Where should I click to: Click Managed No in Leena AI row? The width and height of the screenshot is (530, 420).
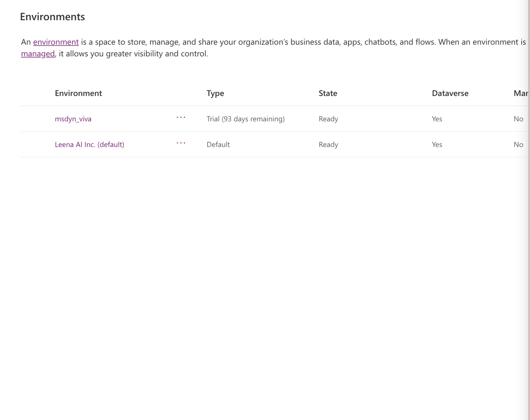tap(518, 144)
